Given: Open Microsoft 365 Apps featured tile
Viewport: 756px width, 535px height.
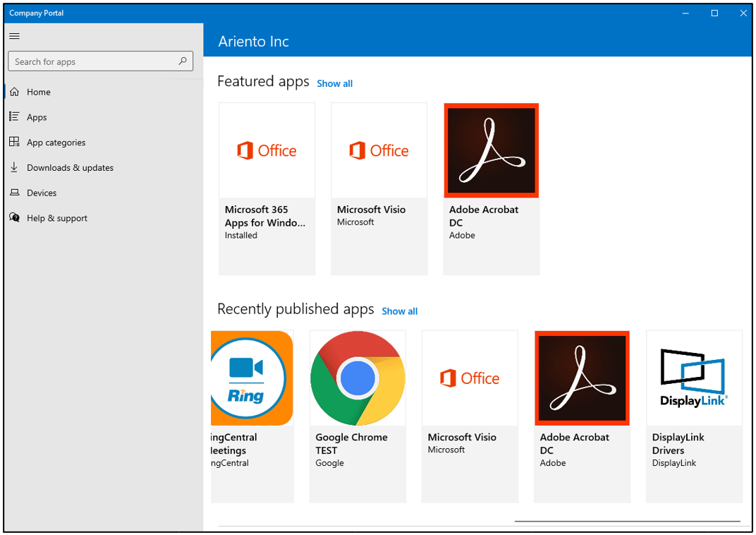Looking at the screenshot, I should click(267, 188).
